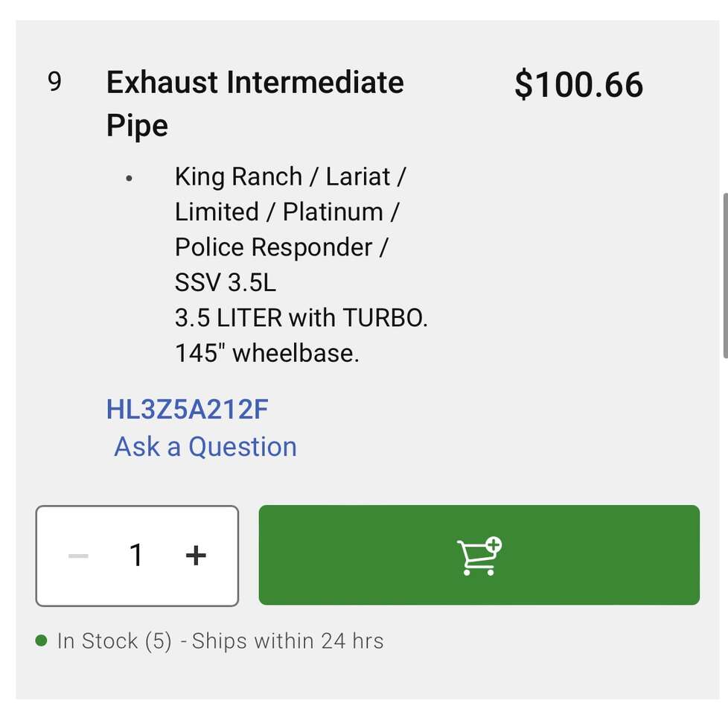This screenshot has width=728, height=715.
Task: Click the Ask a Question link
Action: [205, 447]
